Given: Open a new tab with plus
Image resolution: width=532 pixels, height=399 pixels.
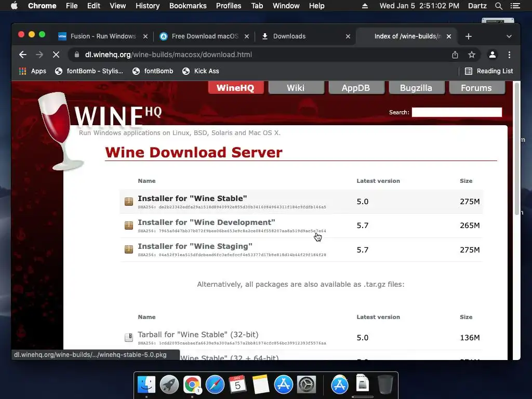Looking at the screenshot, I should coord(469,36).
